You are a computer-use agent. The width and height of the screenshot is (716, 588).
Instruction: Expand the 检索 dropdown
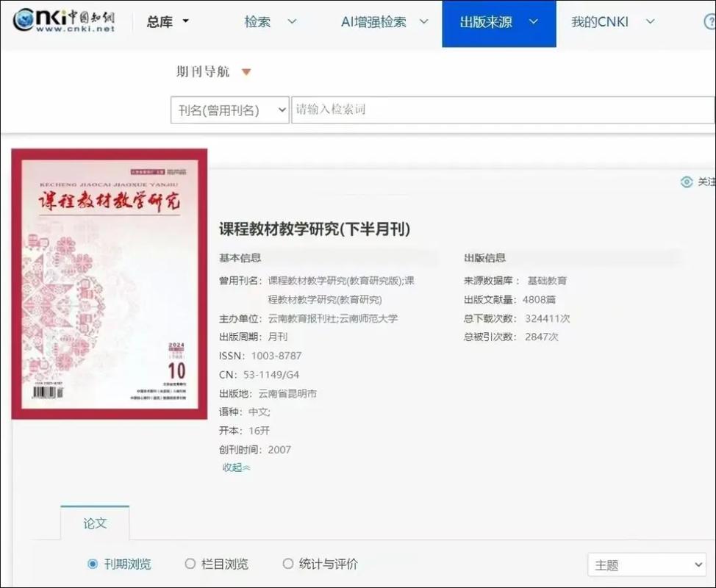click(268, 22)
